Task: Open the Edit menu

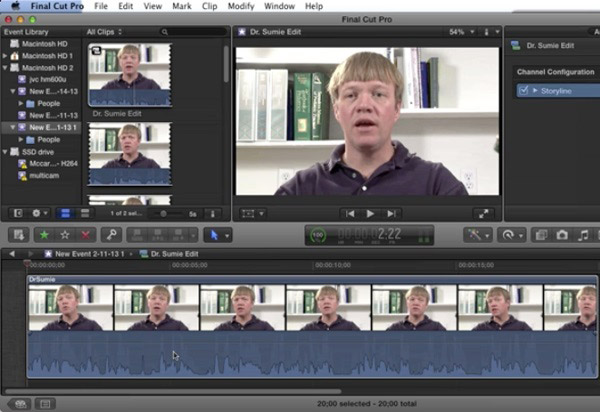Action: [126, 6]
